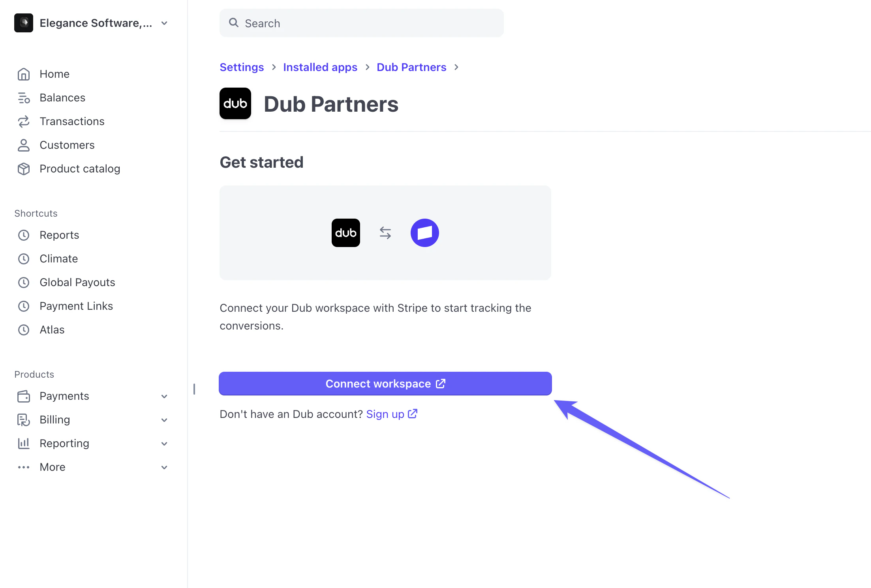Open Transactions from the sidebar
This screenshot has height=588, width=871.
click(72, 121)
